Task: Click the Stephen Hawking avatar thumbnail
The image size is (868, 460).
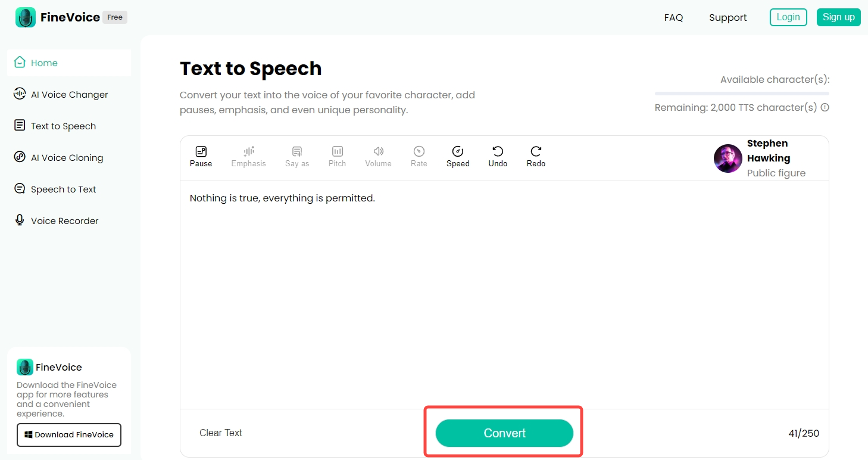Action: tap(728, 158)
